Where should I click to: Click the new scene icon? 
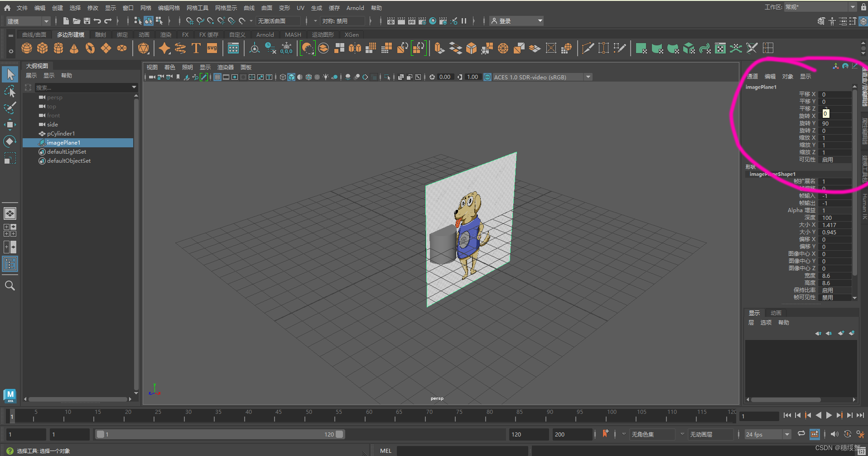click(x=66, y=21)
